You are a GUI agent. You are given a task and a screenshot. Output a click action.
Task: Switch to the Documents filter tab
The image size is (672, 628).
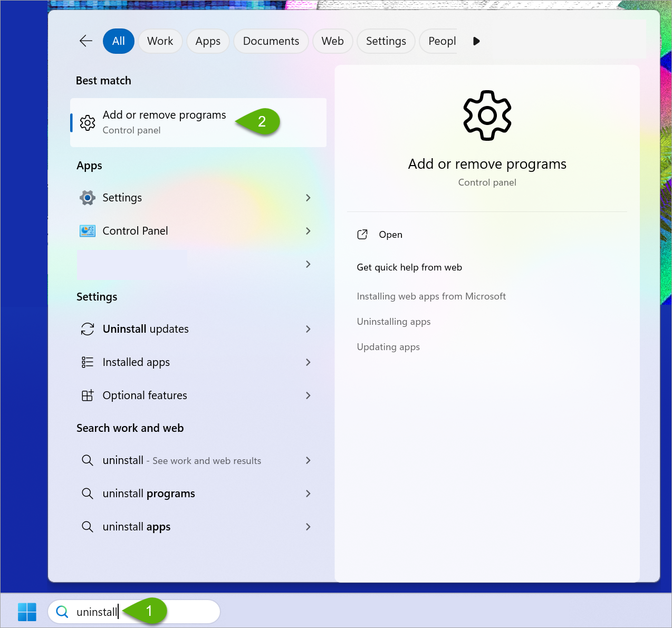pos(271,41)
